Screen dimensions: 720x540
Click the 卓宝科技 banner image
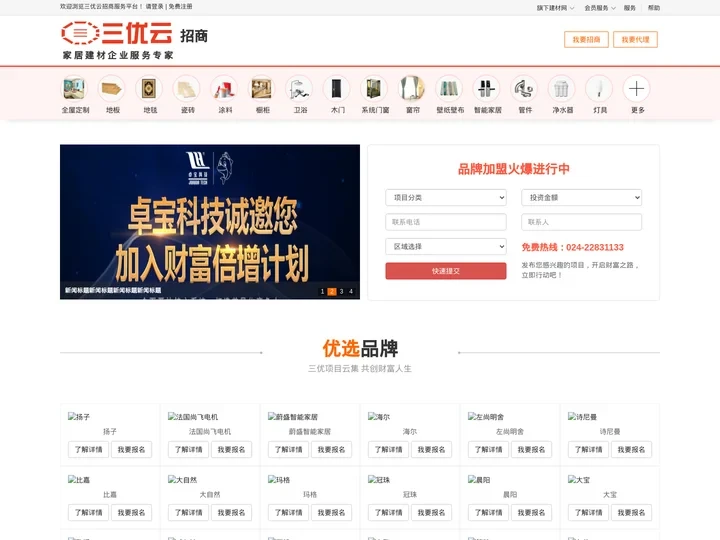tap(210, 222)
